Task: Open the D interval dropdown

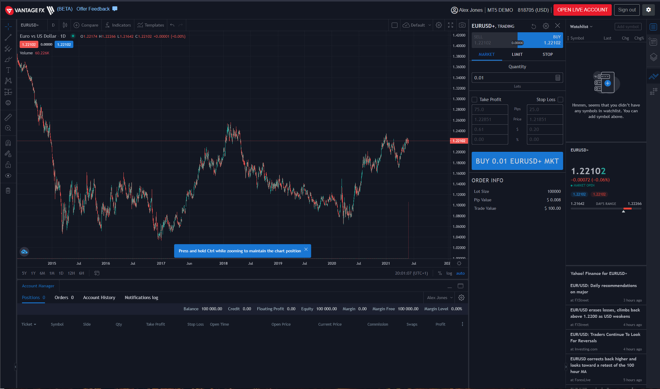Action: click(x=53, y=25)
